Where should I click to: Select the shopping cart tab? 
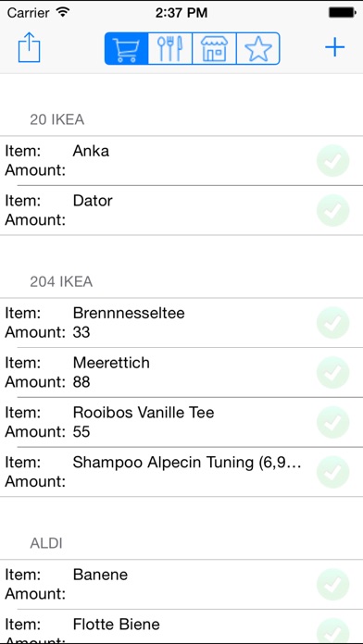127,48
